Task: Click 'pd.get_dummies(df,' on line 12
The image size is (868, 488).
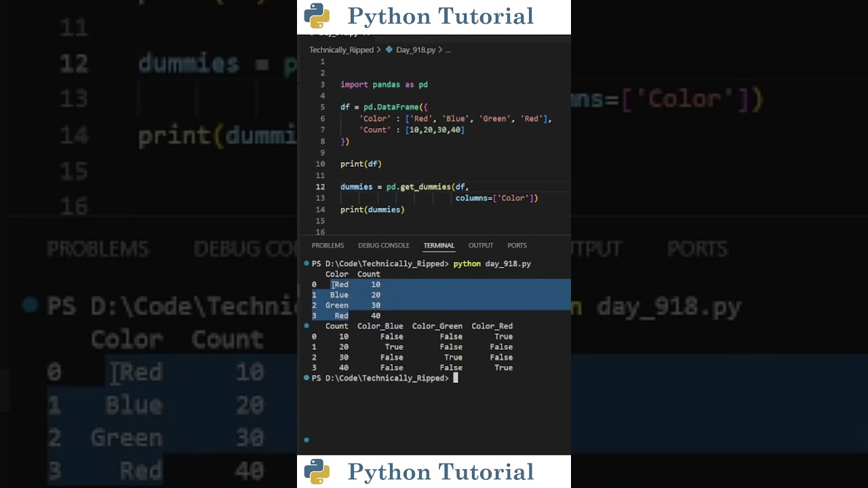Action: pyautogui.click(x=427, y=187)
